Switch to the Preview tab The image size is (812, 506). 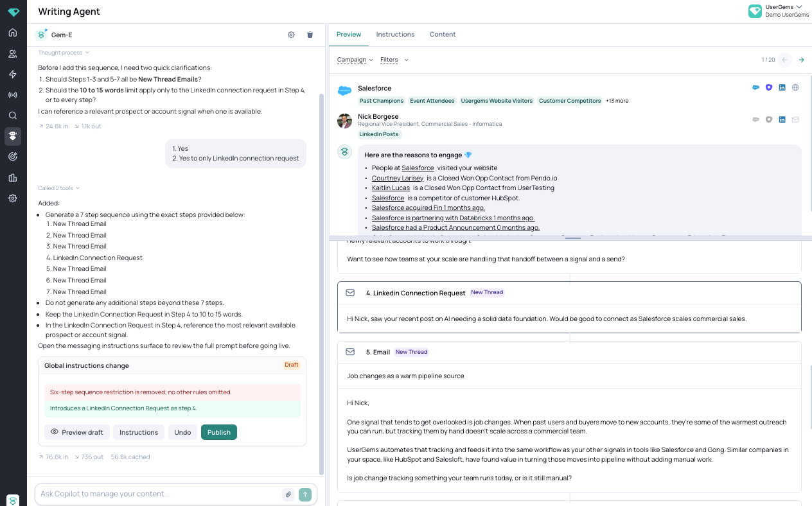coord(349,35)
